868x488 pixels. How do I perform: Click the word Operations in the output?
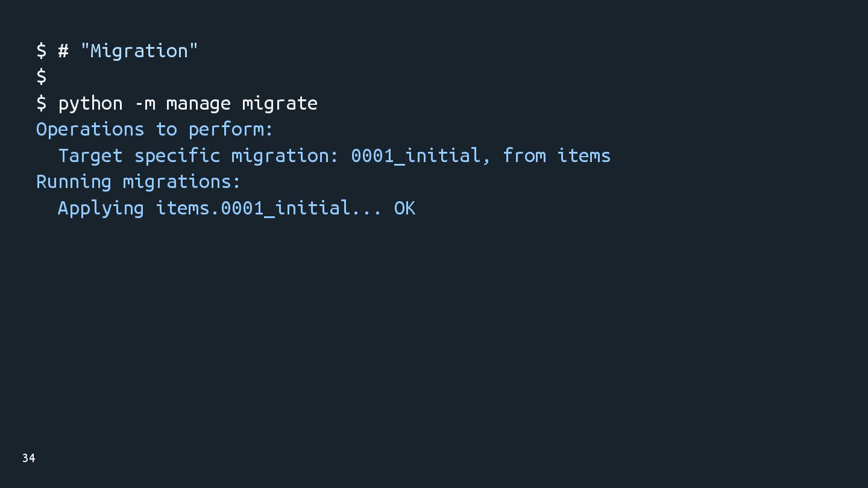[x=90, y=130]
